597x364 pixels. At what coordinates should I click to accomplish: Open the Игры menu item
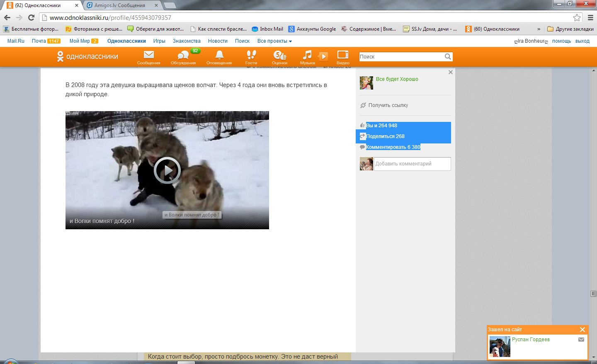pyautogui.click(x=159, y=41)
